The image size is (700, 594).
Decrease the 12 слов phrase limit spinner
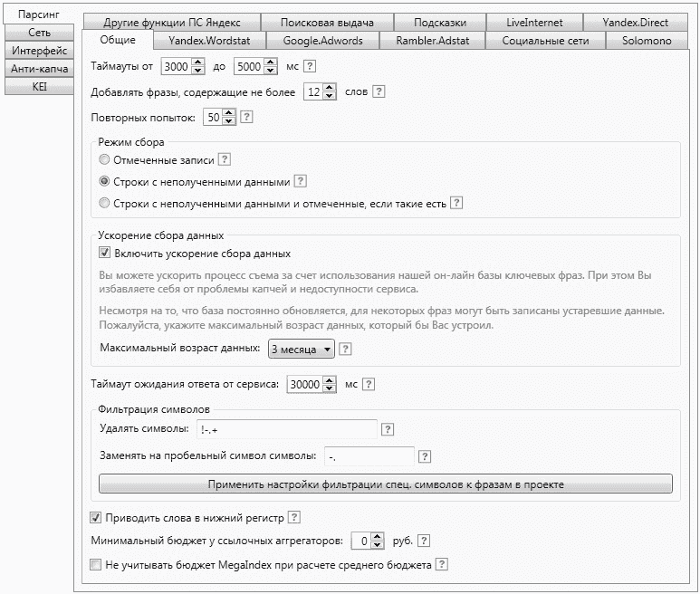pos(330,95)
